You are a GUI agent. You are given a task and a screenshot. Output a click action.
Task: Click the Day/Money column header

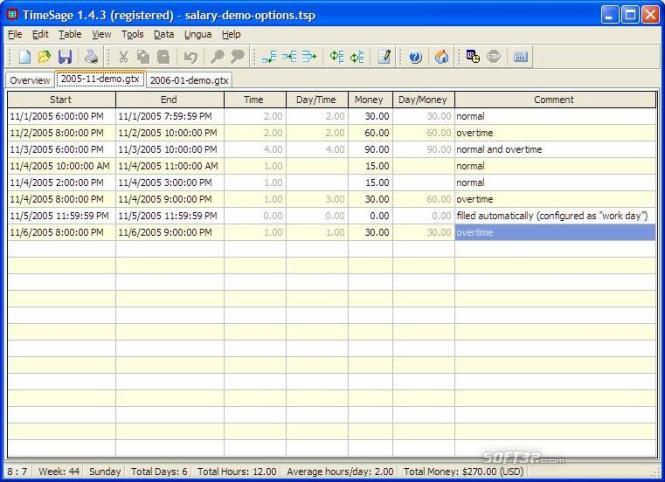[x=422, y=100]
